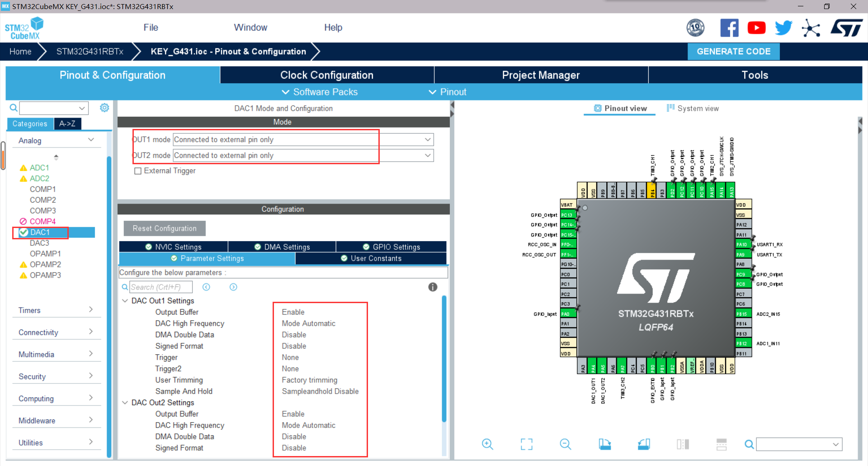Open the Window menu
868x466 pixels.
pyautogui.click(x=250, y=27)
